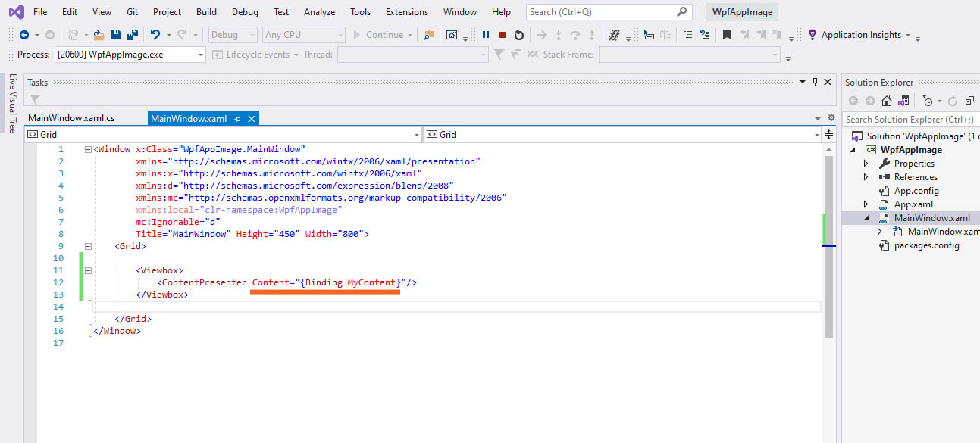Click the Restart debugging icon

[x=518, y=35]
